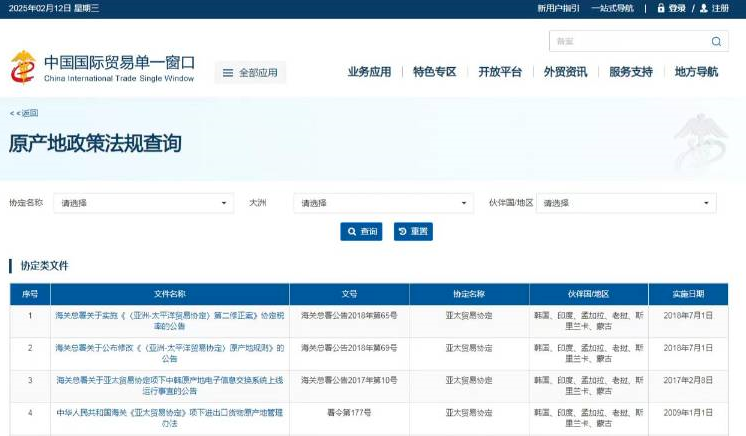
Task: Go to 外贸资讯 section
Action: click(565, 72)
